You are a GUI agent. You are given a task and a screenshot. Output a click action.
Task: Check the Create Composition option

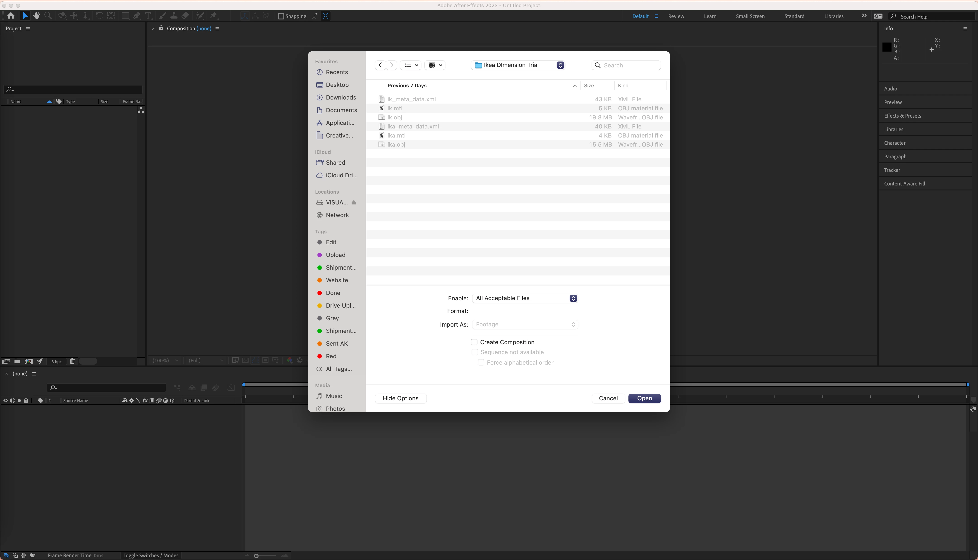(x=474, y=342)
